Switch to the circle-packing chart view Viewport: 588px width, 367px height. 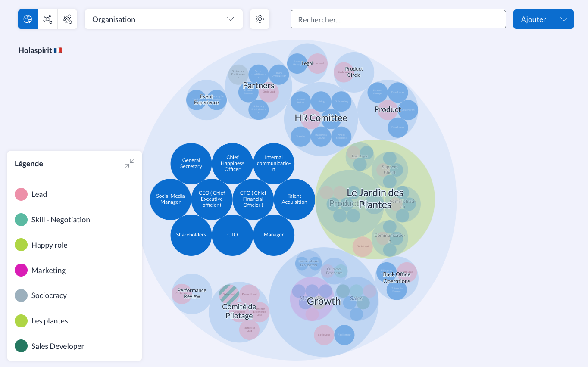click(28, 19)
